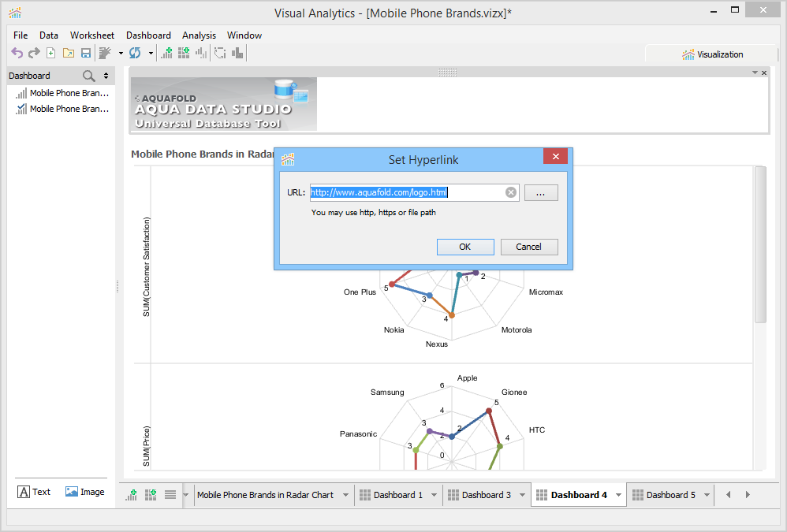
Task: Add new worksheet from bottom tab bar
Action: click(132, 495)
